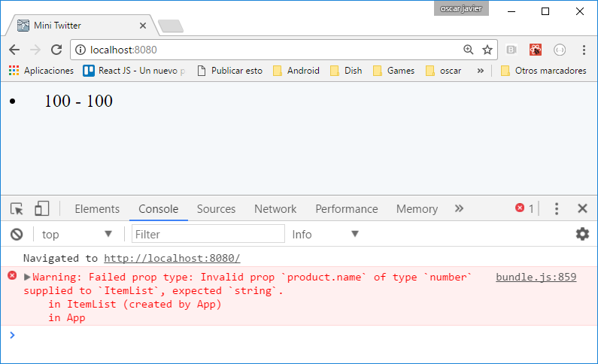Open the Games bookmarks folder

click(393, 71)
